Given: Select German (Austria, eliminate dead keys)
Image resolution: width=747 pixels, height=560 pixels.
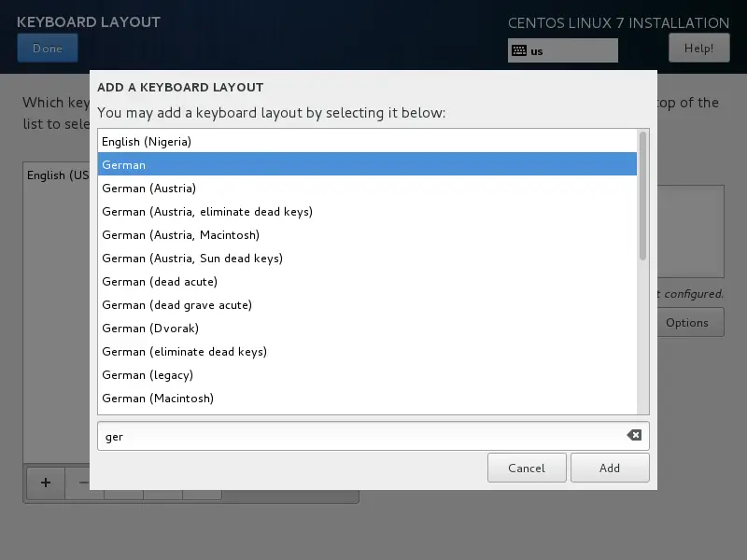Looking at the screenshot, I should (x=367, y=212).
